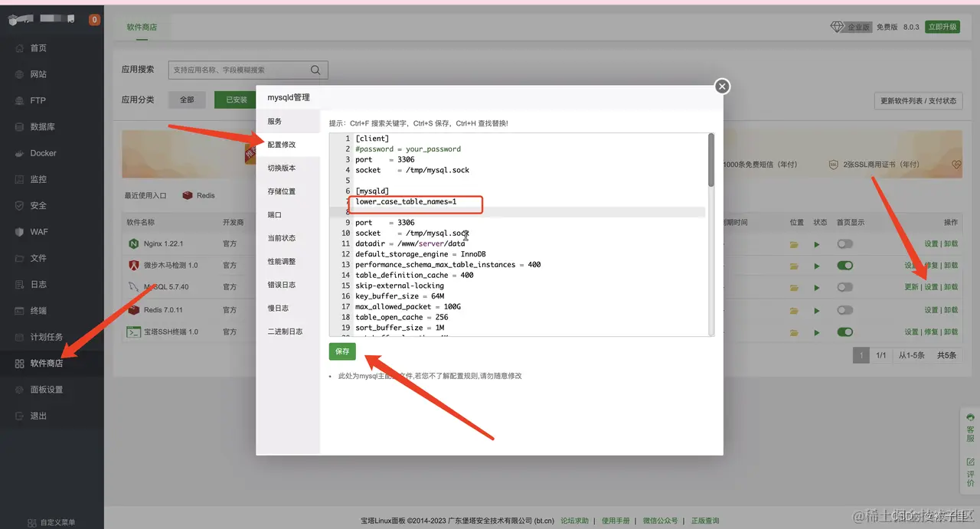The width and height of the screenshot is (980, 529).
Task: Select the 已安装 category filter
Action: tap(237, 100)
